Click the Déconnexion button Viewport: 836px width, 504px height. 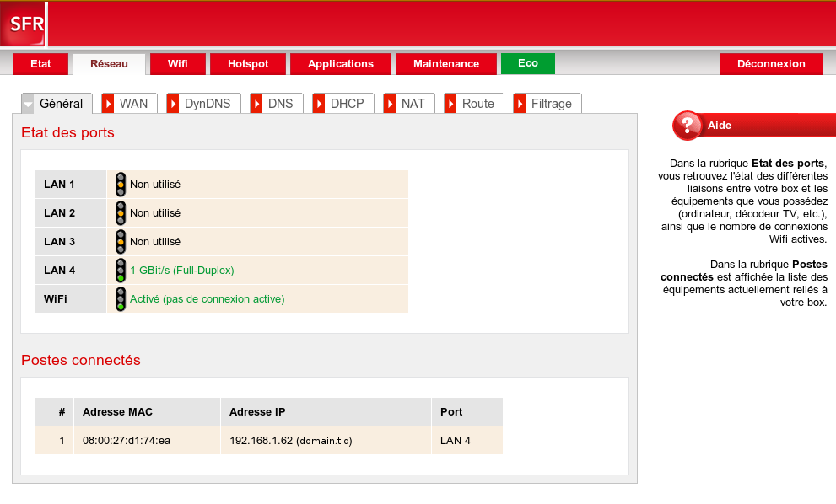coord(771,64)
